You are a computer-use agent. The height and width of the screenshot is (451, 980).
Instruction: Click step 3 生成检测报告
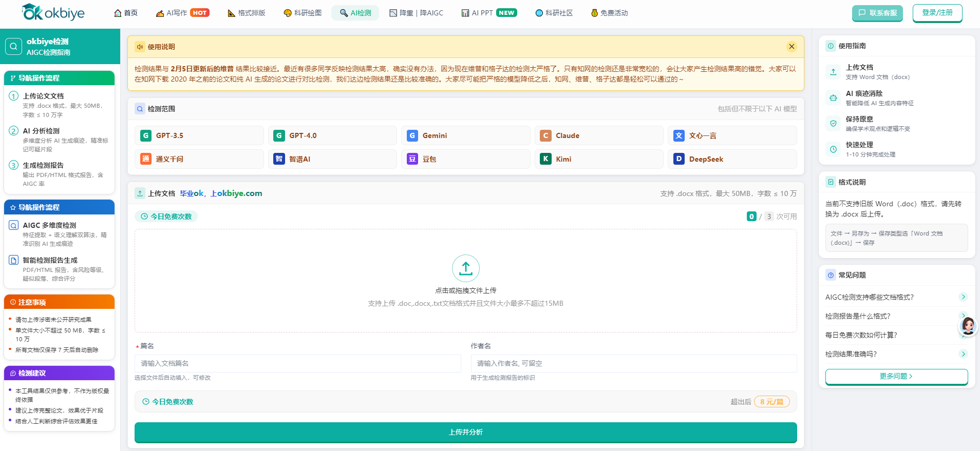(59, 174)
